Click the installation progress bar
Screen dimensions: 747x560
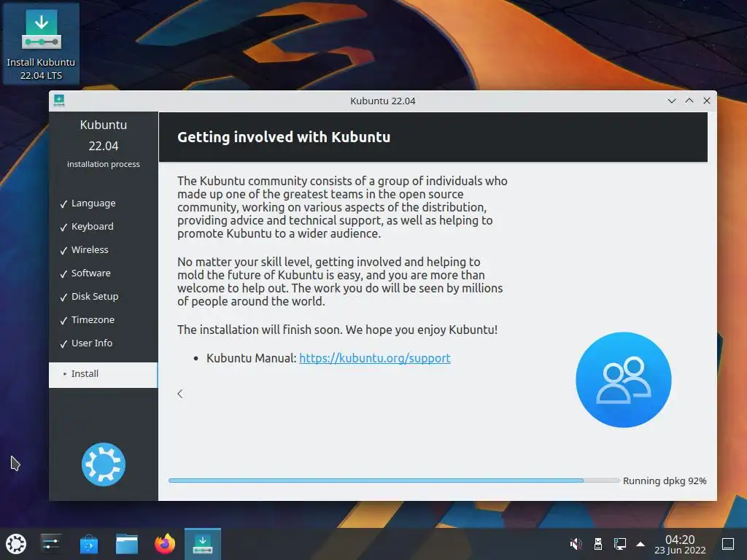[393, 481]
